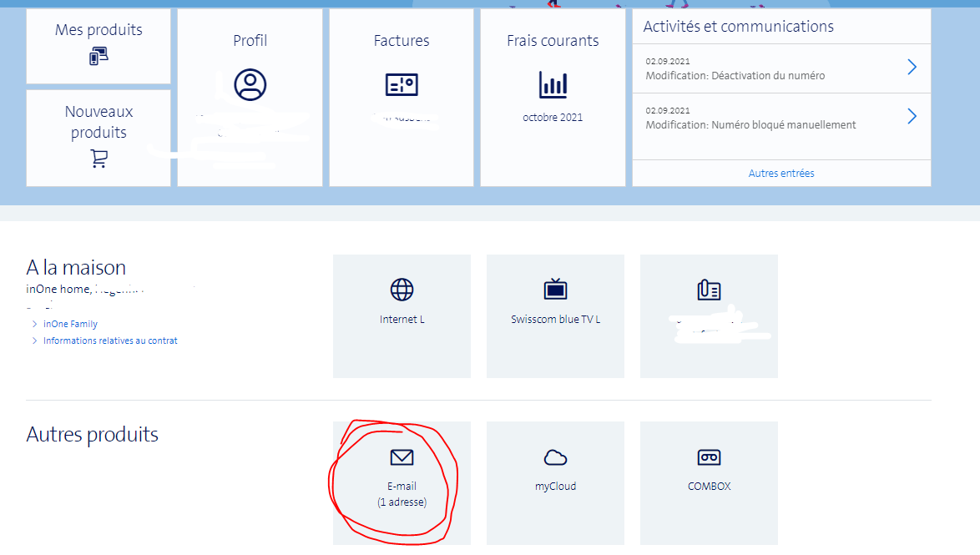Click the COMBOX voicemail icon
The height and width of the screenshot is (555, 980).
coord(709,457)
